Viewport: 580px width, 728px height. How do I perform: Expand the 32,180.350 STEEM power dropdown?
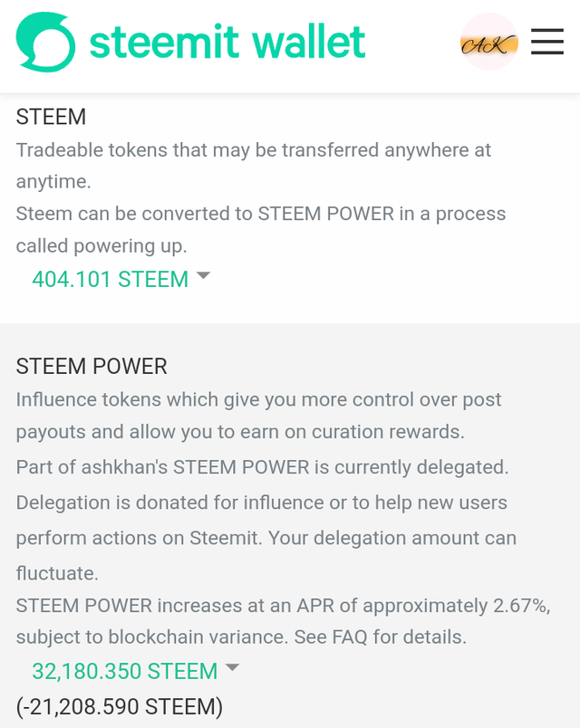click(125, 671)
